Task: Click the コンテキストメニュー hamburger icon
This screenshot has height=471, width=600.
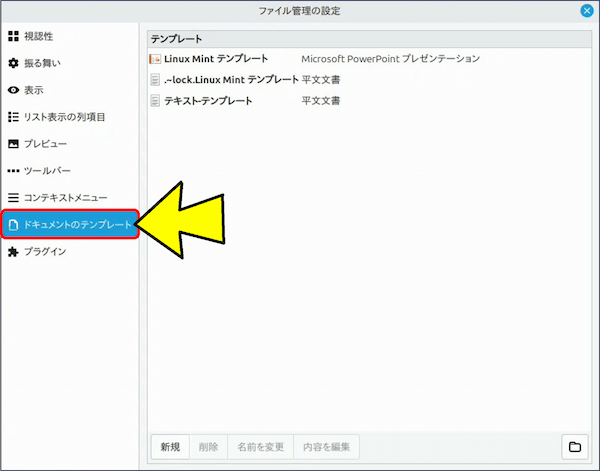Action: pyautogui.click(x=13, y=197)
